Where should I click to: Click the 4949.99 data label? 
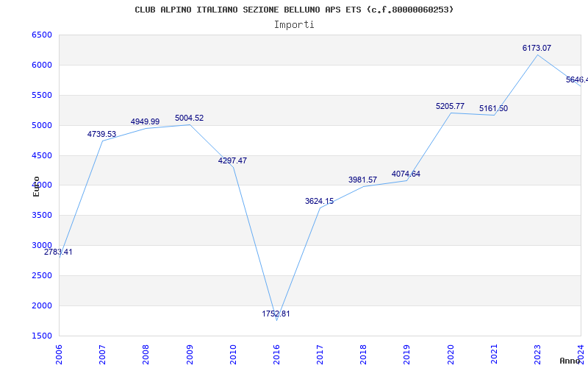click(x=145, y=121)
